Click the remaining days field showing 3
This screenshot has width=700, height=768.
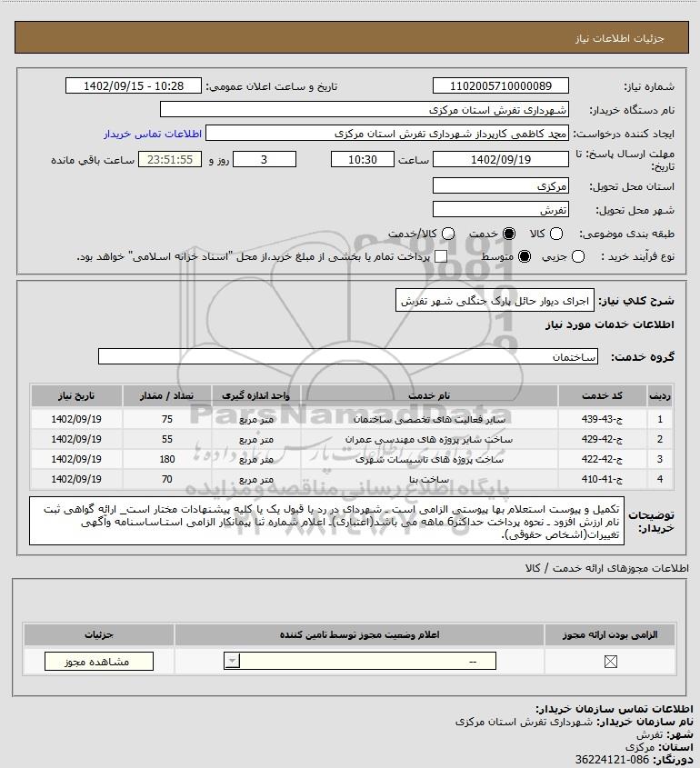click(x=264, y=160)
